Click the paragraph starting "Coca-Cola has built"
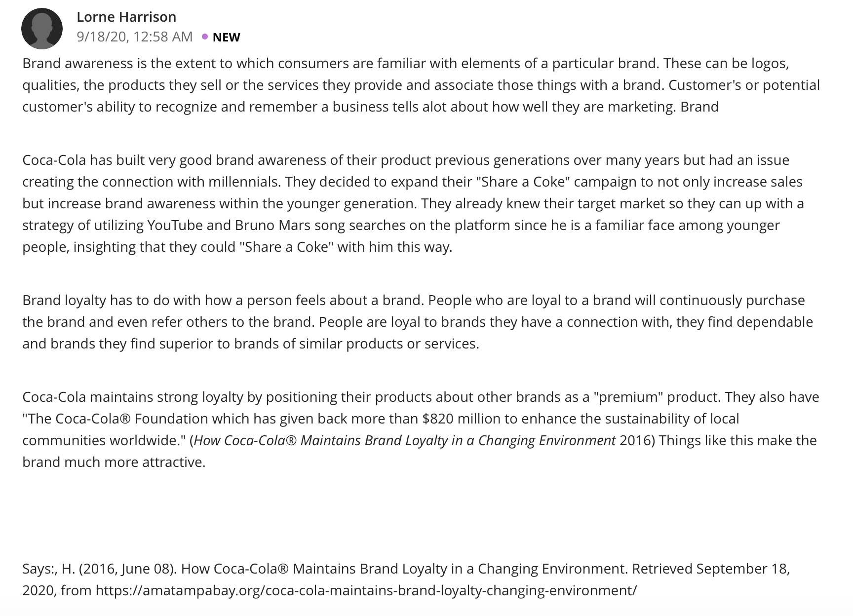This screenshot has width=853, height=616. coord(413,203)
